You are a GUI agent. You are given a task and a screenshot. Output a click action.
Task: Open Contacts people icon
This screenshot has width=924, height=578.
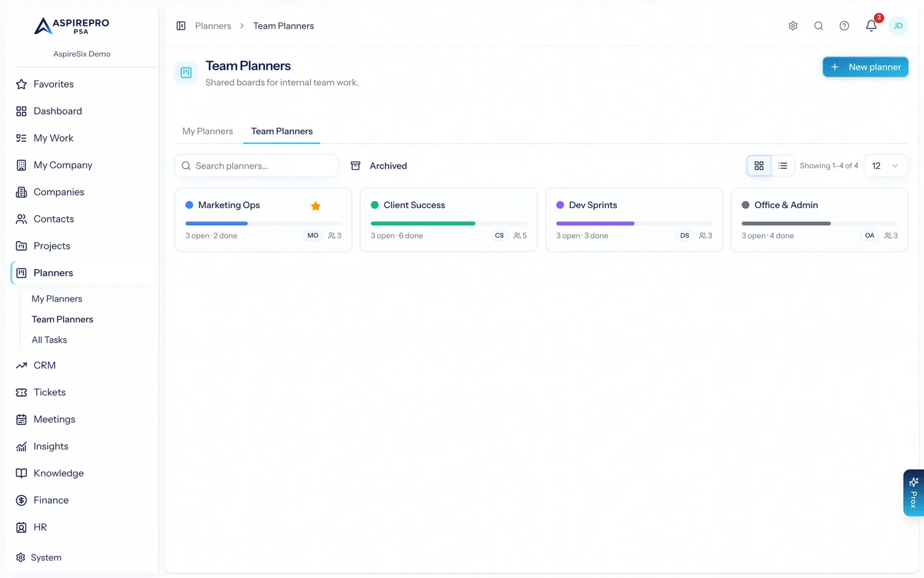pos(21,219)
